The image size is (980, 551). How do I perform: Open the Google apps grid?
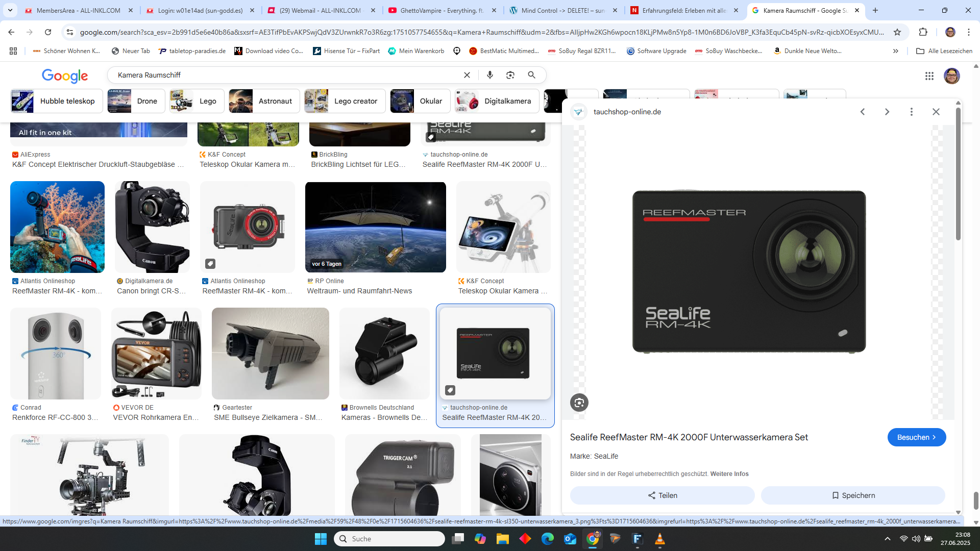coord(929,76)
